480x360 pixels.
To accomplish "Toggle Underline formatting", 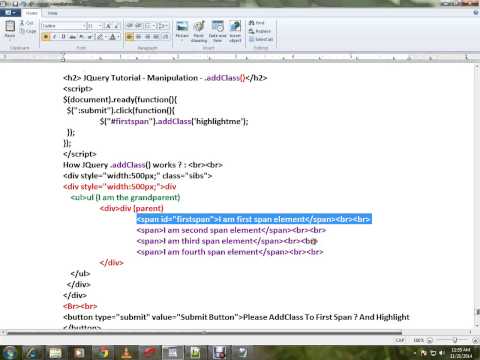I will coord(63,37).
